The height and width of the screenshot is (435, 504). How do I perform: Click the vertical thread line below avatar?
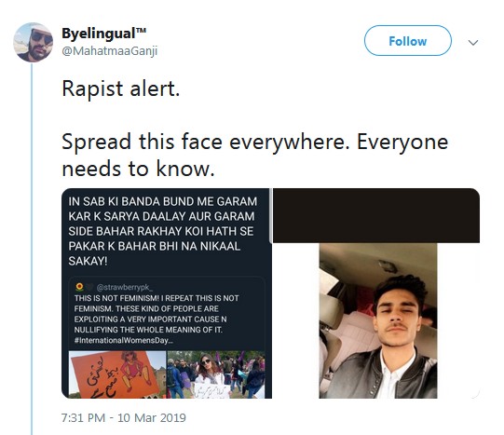32,249
